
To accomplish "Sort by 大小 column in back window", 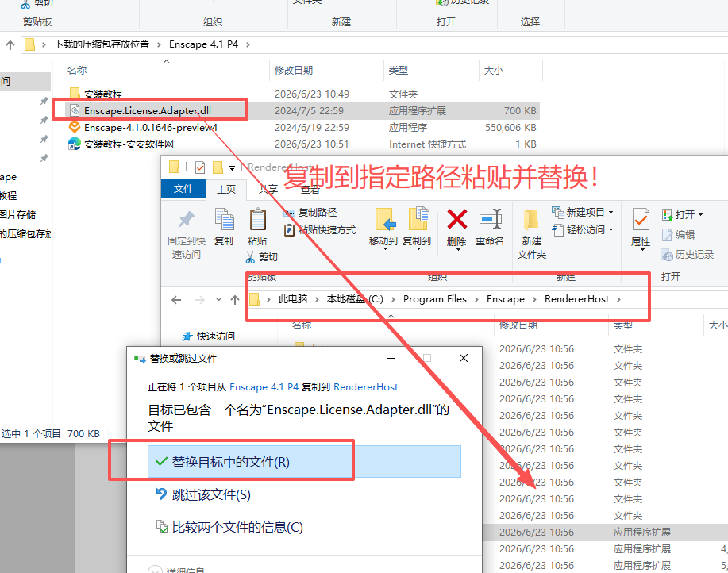I will tap(494, 70).
